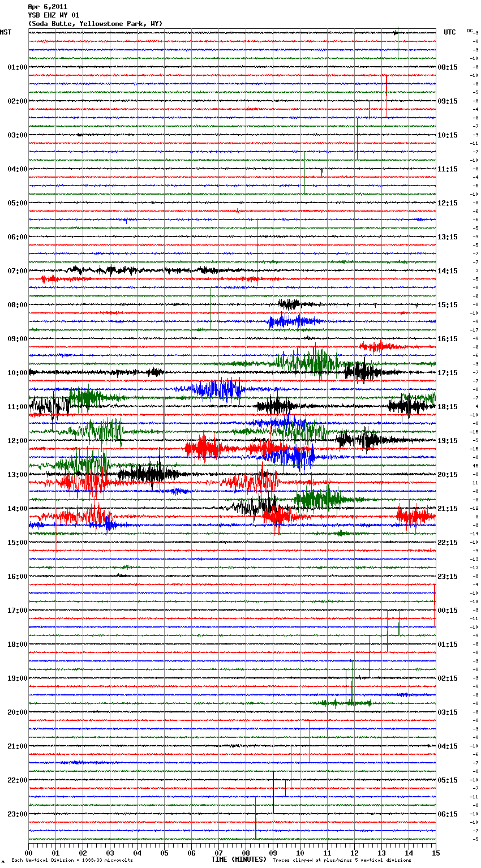Click the Soda Butte location title
This screenshot has height=868, width=481.
click(95, 24)
